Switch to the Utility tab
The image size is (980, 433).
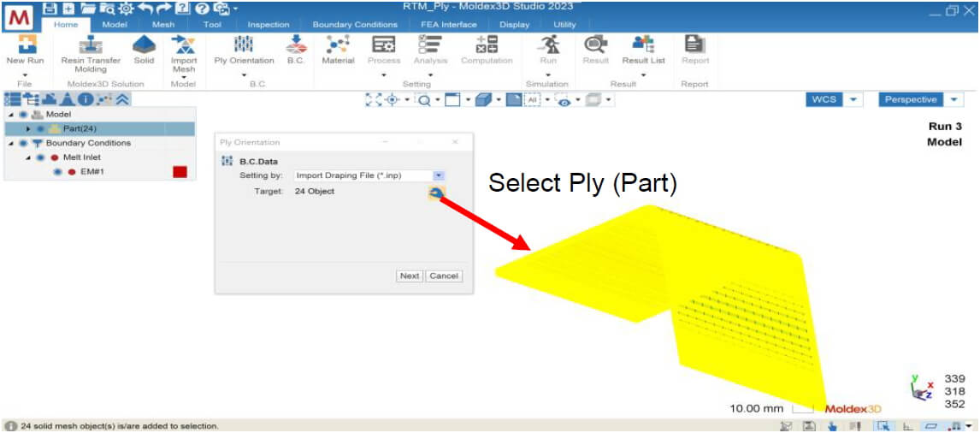click(x=565, y=25)
